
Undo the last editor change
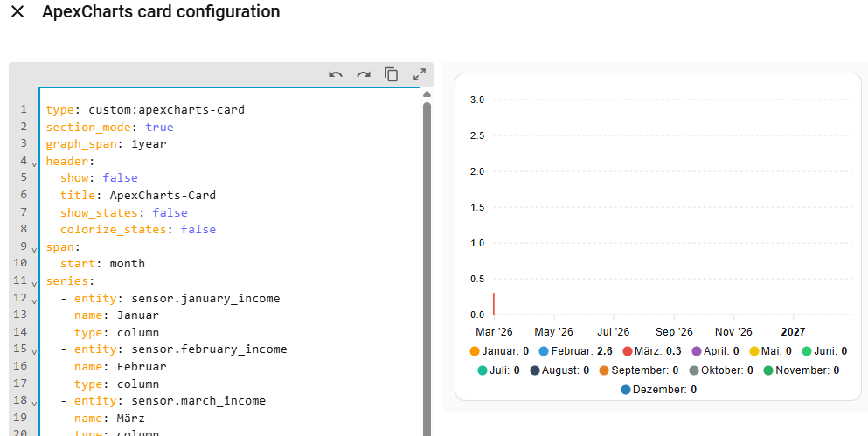(336, 75)
